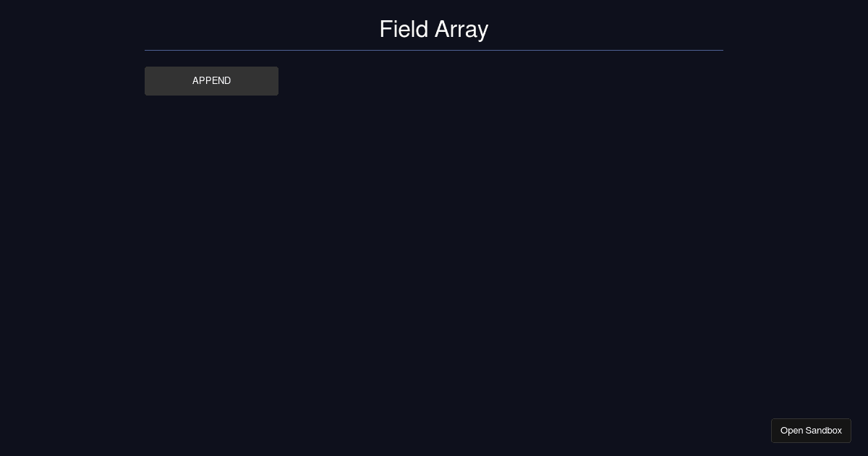Click APPEND to create a form row
The image size is (868, 456).
(211, 80)
